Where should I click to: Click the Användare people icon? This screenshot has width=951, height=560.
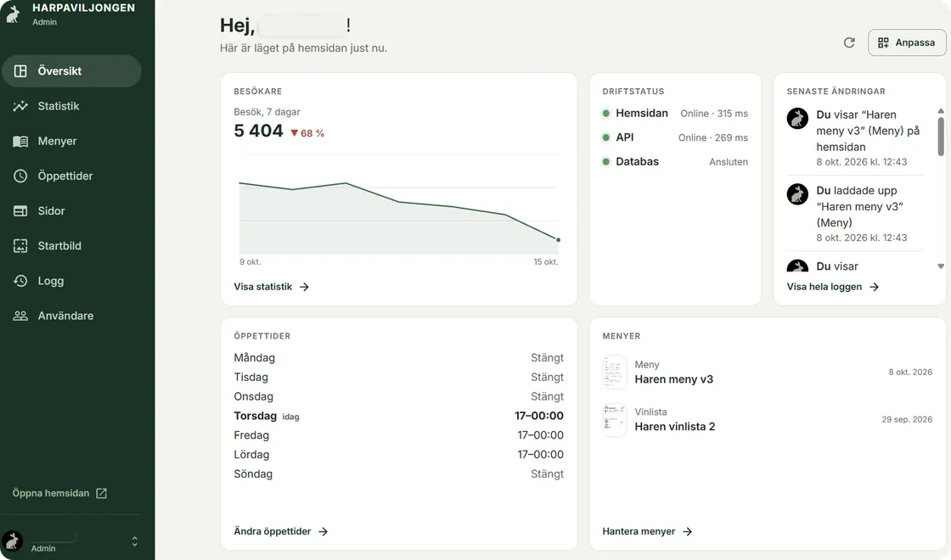point(20,316)
